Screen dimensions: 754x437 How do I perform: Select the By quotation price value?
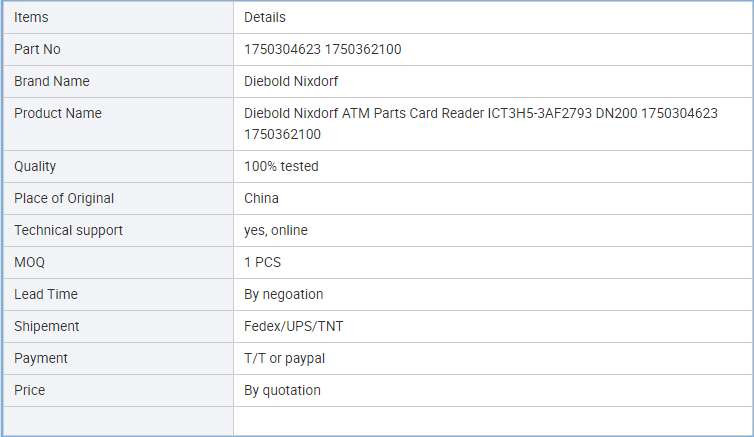(282, 390)
